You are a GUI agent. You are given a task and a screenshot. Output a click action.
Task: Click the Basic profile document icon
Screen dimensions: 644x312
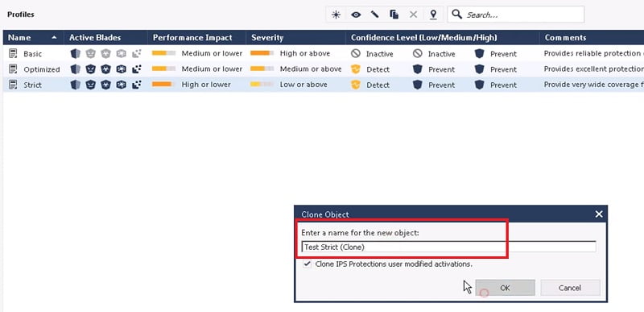pyautogui.click(x=13, y=53)
